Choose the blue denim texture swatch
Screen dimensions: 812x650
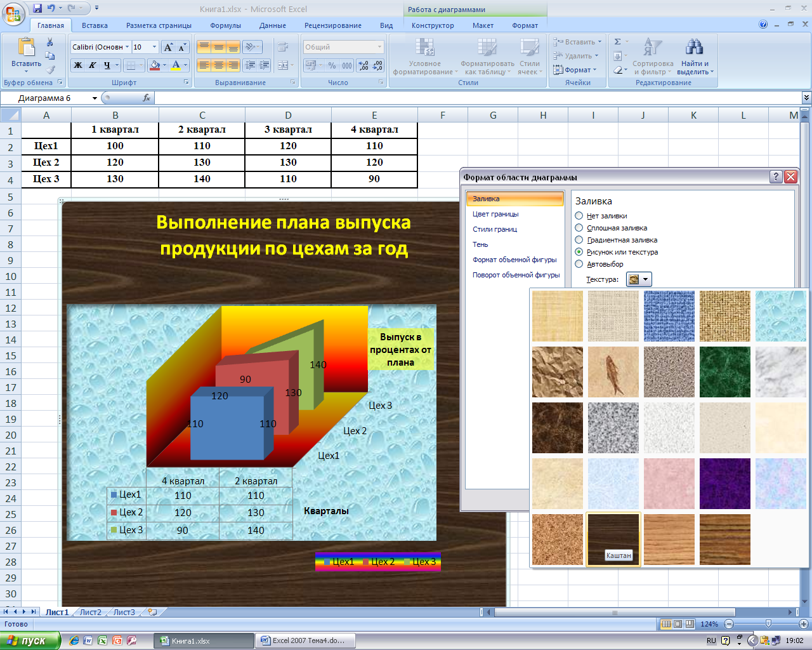pyautogui.click(x=669, y=316)
